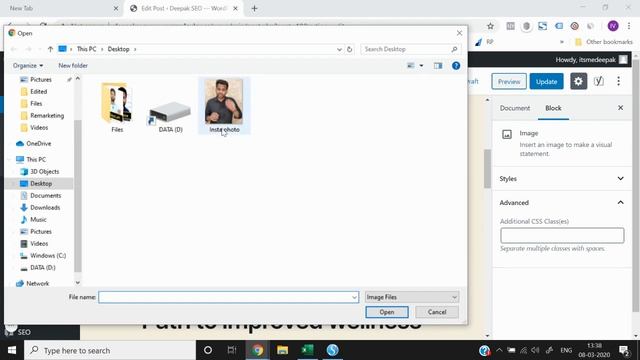The height and width of the screenshot is (360, 640).
Task: Select 3D Objects in navigation pane
Action: (44, 171)
